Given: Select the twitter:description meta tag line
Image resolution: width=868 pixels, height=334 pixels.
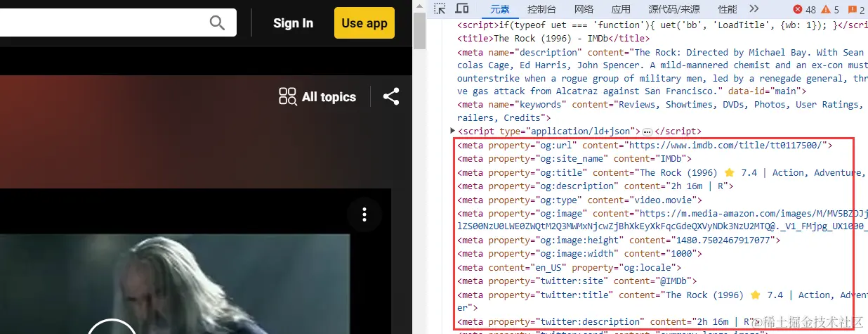Looking at the screenshot, I should [x=608, y=322].
